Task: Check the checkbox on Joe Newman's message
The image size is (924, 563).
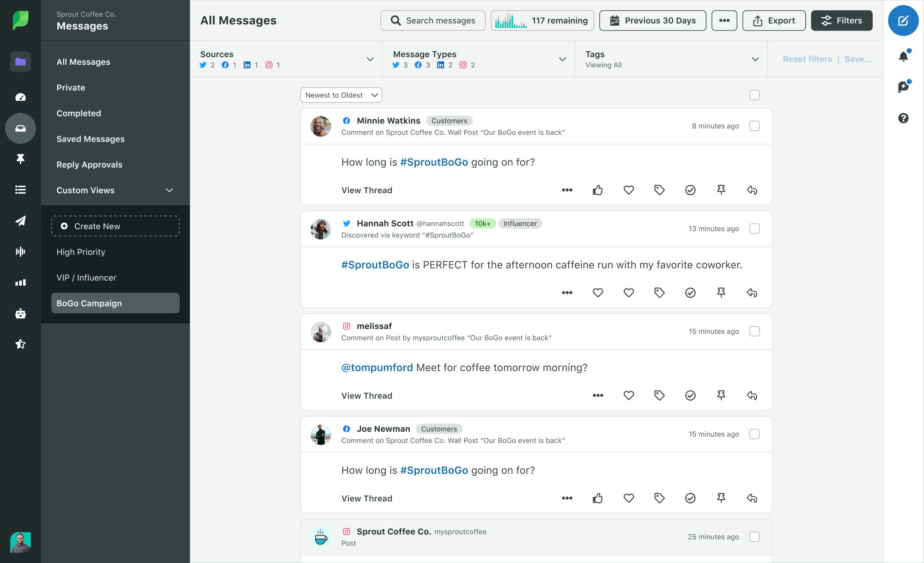Action: [x=754, y=434]
